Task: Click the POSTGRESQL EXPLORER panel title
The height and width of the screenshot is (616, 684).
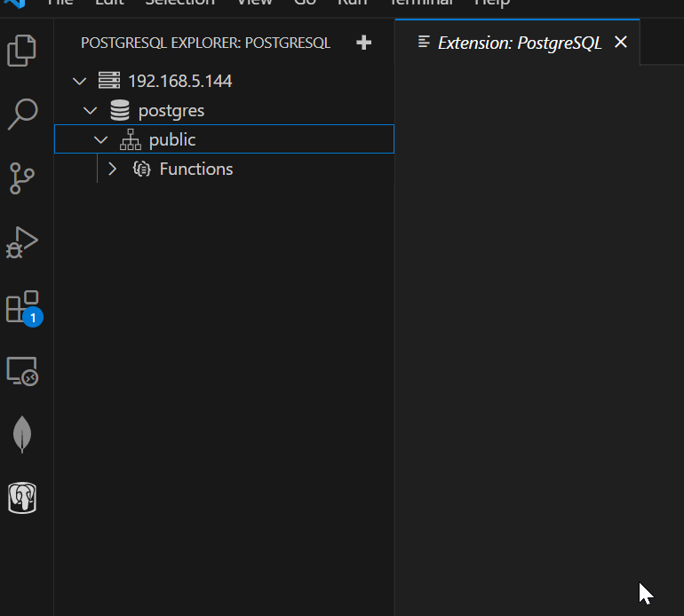Action: click(x=205, y=43)
